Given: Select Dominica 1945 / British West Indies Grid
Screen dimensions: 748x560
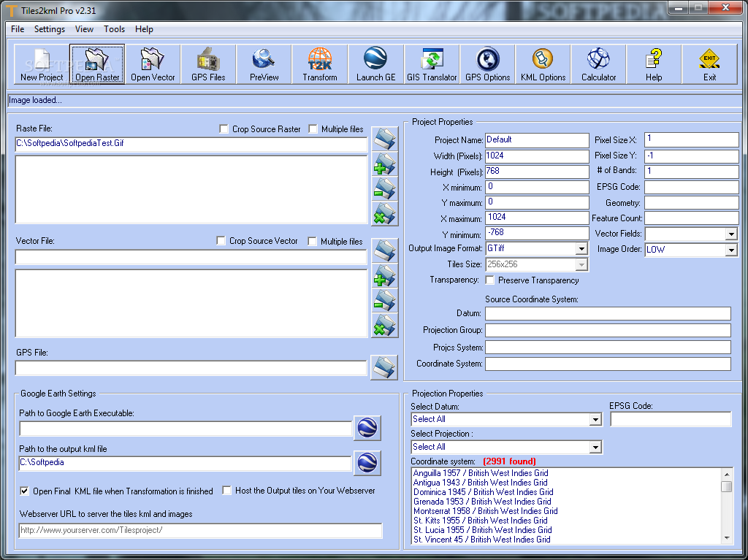Looking at the screenshot, I should pyautogui.click(x=484, y=492).
